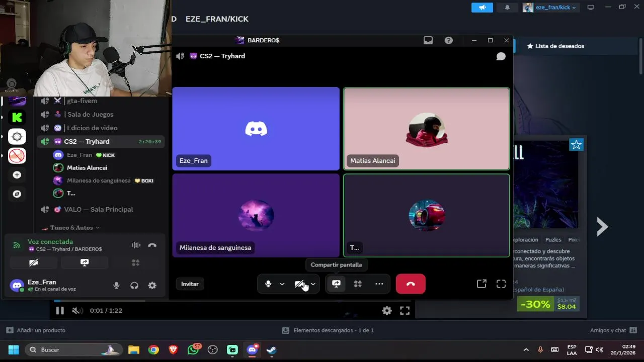Enter full screen for the Discord call
The image size is (644, 362).
501,284
